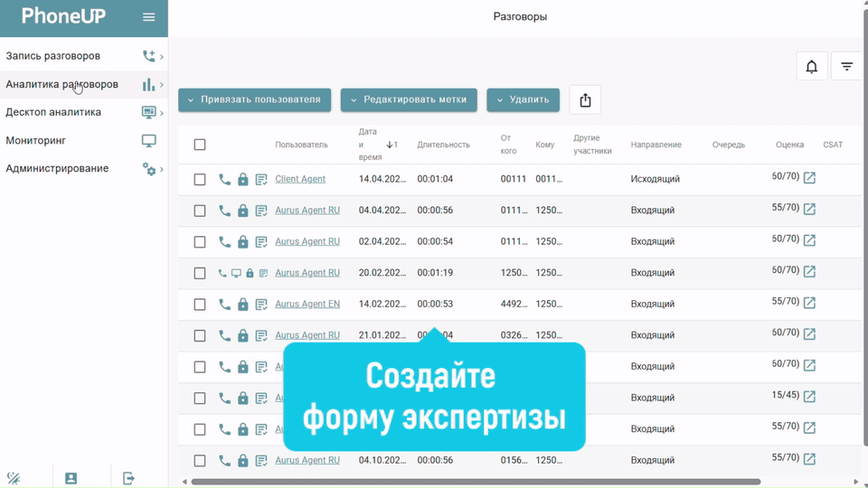The width and height of the screenshot is (868, 488).
Task: Click phone icon in 04.10 row
Action: tap(224, 461)
